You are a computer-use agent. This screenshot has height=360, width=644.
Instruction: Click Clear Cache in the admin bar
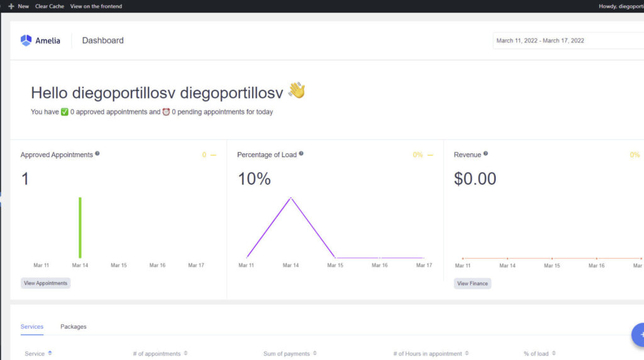coord(50,6)
